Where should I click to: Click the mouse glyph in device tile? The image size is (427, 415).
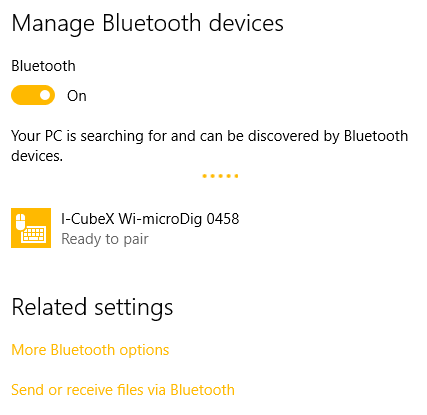tap(21, 222)
